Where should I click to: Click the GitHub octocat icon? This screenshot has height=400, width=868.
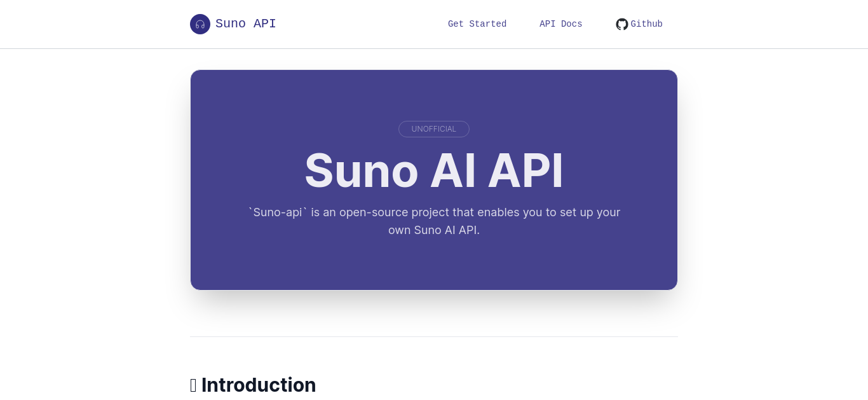tap(622, 24)
